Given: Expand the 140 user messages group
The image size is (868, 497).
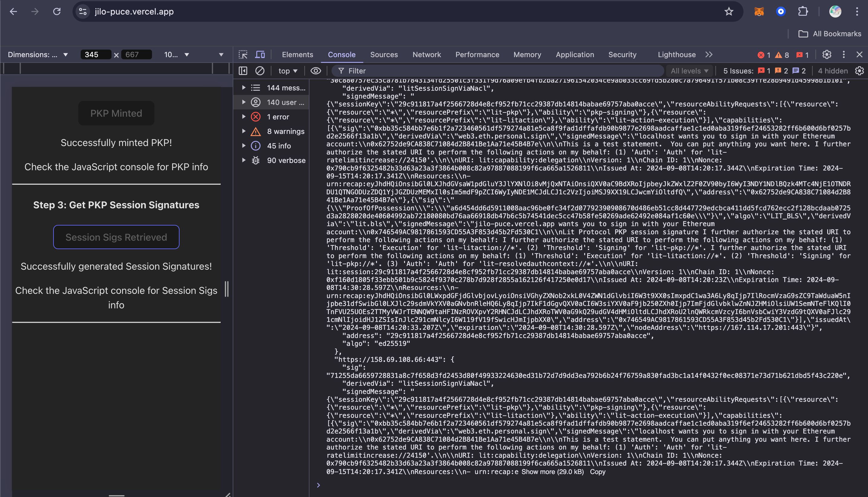Looking at the screenshot, I should point(244,102).
